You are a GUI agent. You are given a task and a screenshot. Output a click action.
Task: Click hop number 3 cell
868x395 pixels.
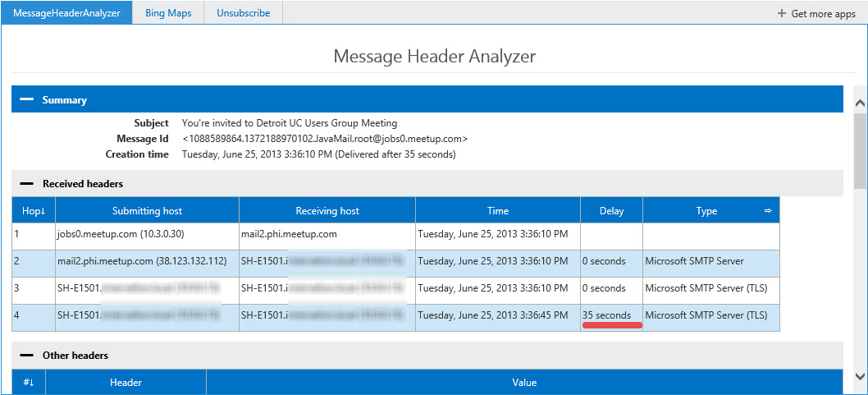[34, 288]
